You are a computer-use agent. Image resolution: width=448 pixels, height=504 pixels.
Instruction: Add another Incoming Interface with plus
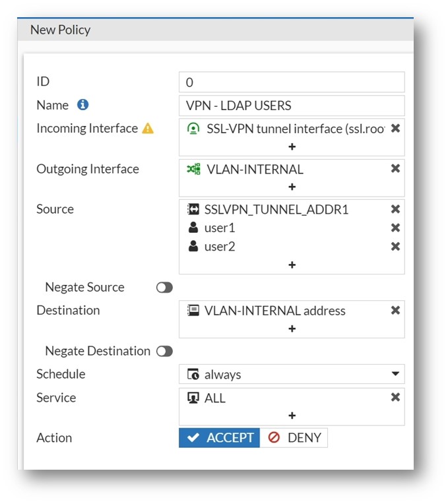coord(292,147)
